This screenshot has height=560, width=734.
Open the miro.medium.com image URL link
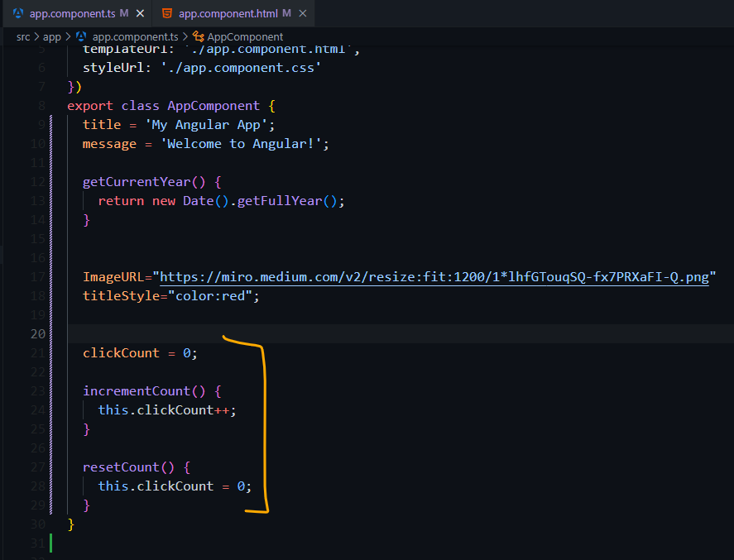tap(434, 277)
